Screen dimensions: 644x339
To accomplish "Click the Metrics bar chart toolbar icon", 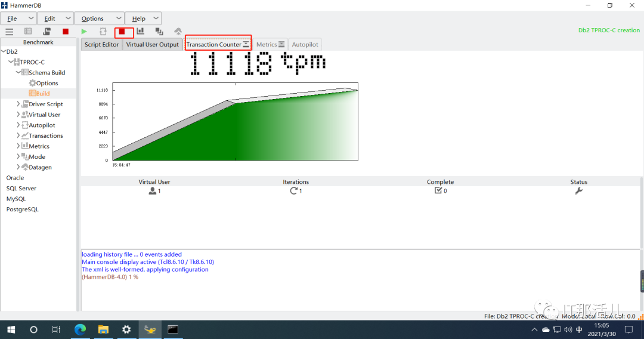I will tap(141, 31).
